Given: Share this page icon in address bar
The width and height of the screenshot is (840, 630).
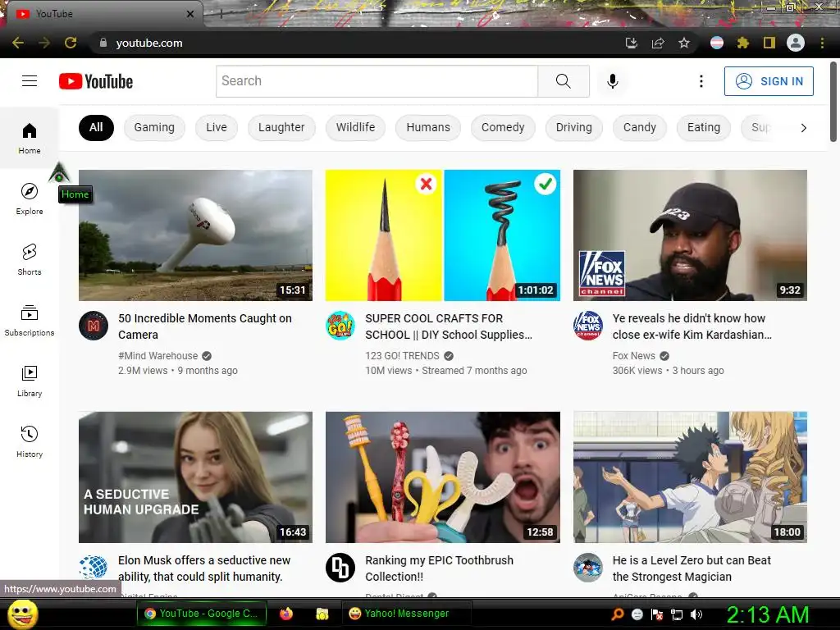Looking at the screenshot, I should click(658, 43).
